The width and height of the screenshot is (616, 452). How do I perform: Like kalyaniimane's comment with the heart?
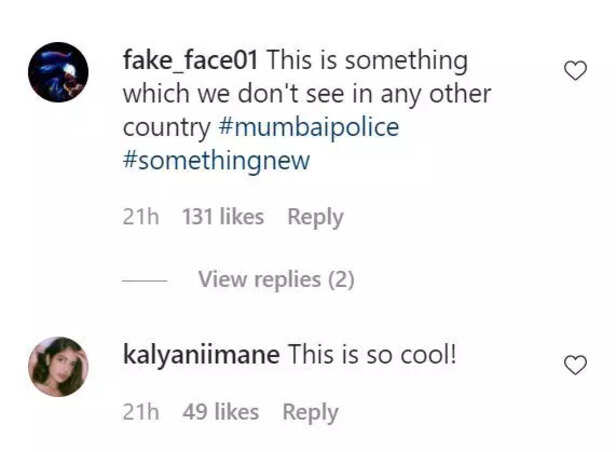point(576,365)
